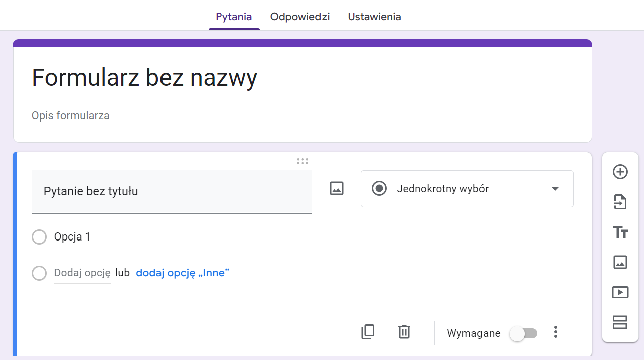Image resolution: width=644 pixels, height=360 pixels.
Task: Add a section from the side toolbar
Action: tap(620, 322)
